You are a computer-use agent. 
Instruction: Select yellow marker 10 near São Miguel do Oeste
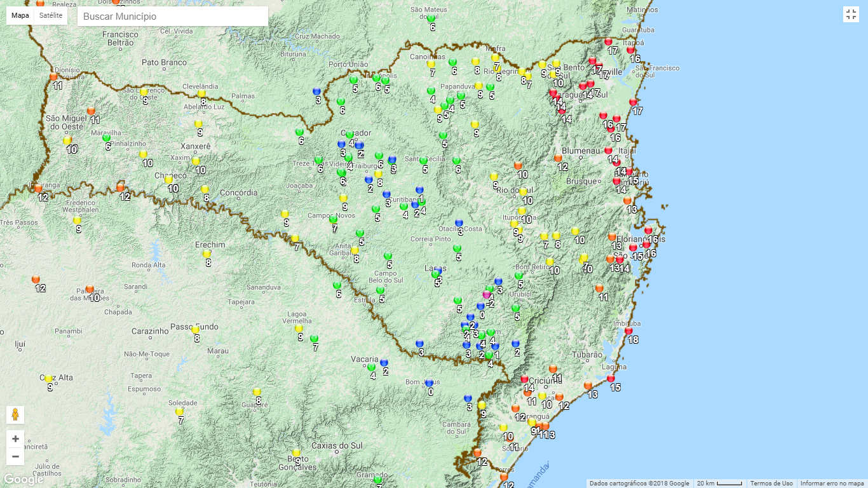coord(67,140)
